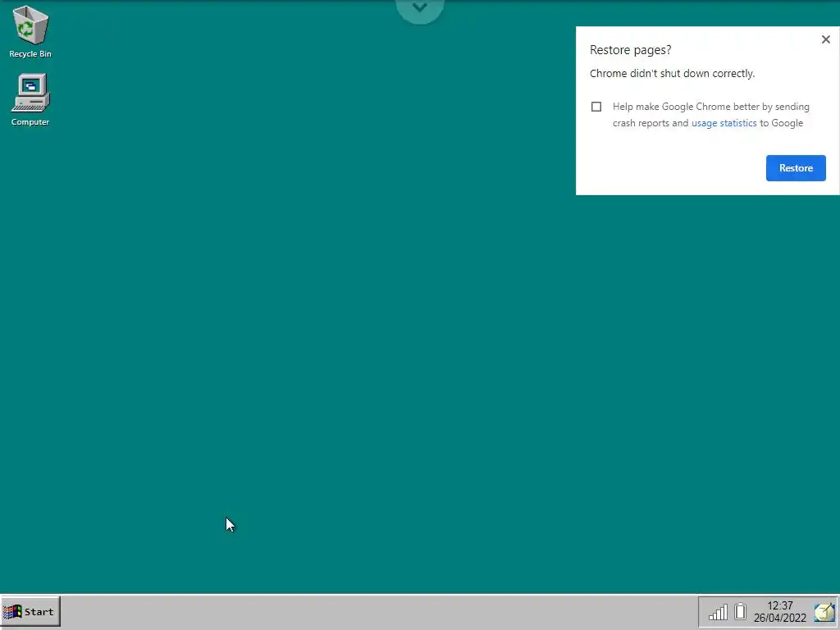The width and height of the screenshot is (840, 630).
Task: Click the date 26/04/2022 in tray
Action: 779,618
